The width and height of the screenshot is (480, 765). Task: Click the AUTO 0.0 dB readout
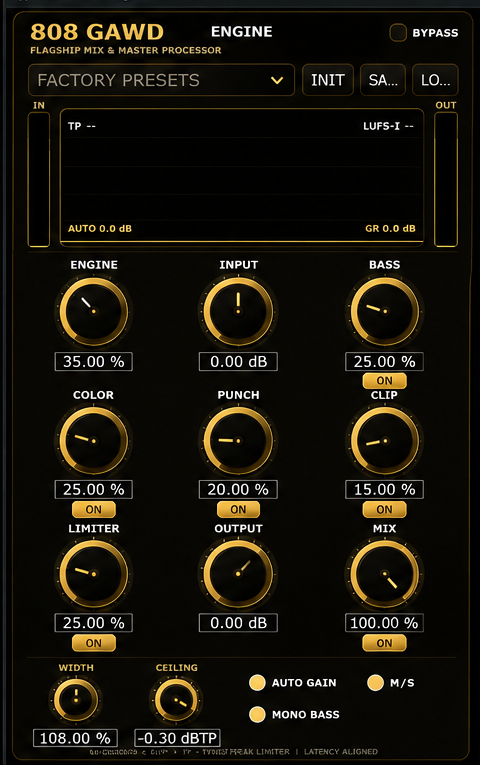tap(100, 228)
